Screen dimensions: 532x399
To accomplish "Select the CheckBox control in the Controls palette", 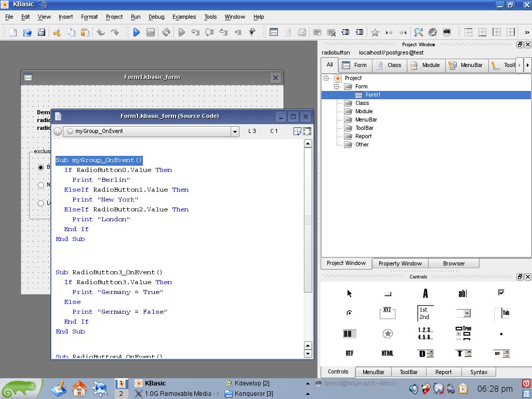I will tap(500, 292).
